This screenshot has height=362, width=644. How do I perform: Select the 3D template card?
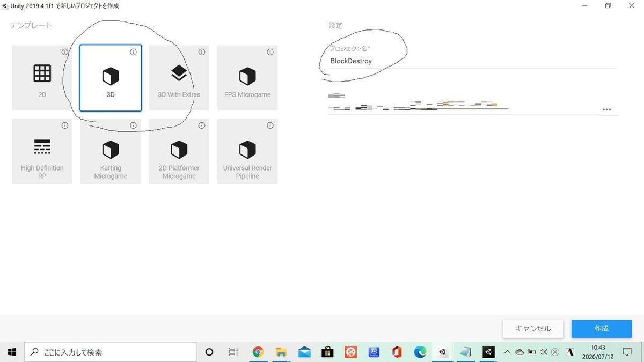pos(111,78)
